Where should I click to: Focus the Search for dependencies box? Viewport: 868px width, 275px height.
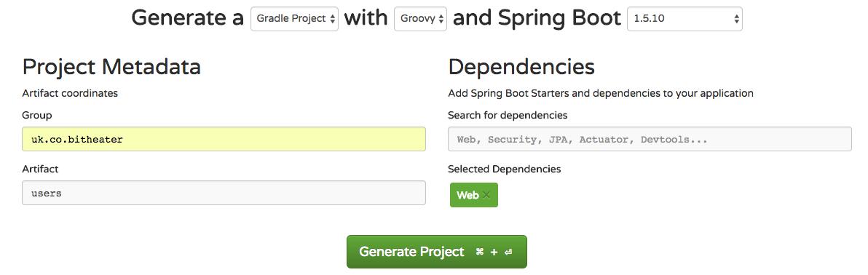point(650,140)
